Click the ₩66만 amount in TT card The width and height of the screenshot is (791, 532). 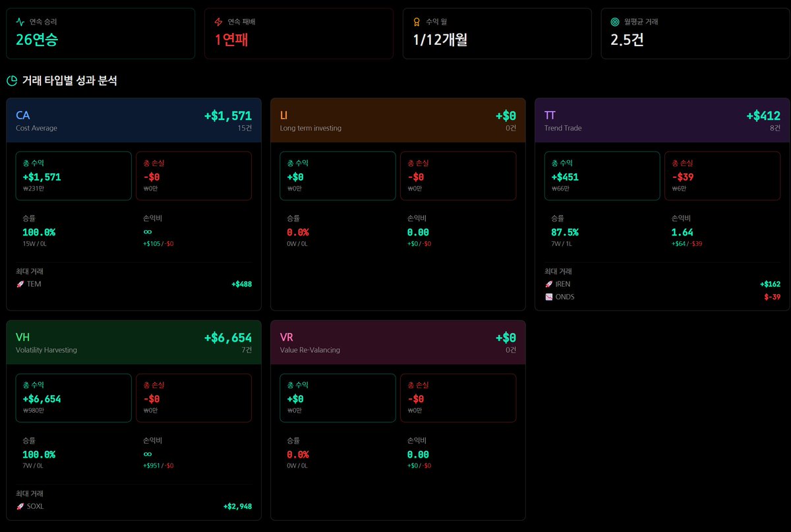tap(560, 189)
